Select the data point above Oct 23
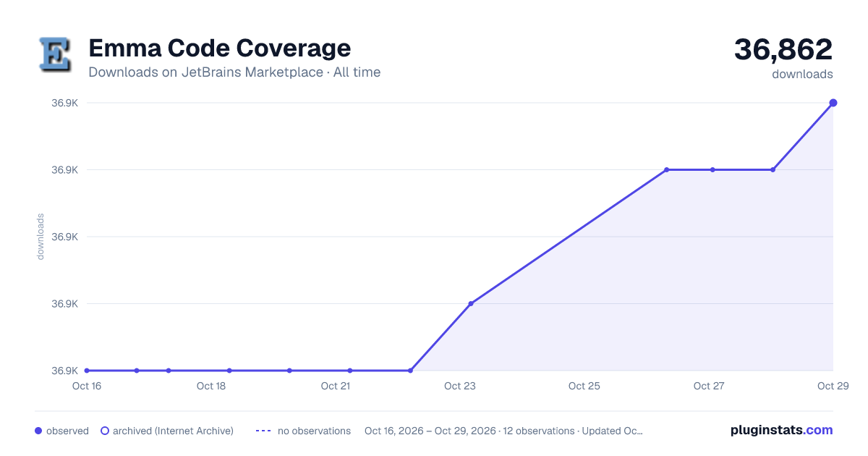 tap(471, 303)
